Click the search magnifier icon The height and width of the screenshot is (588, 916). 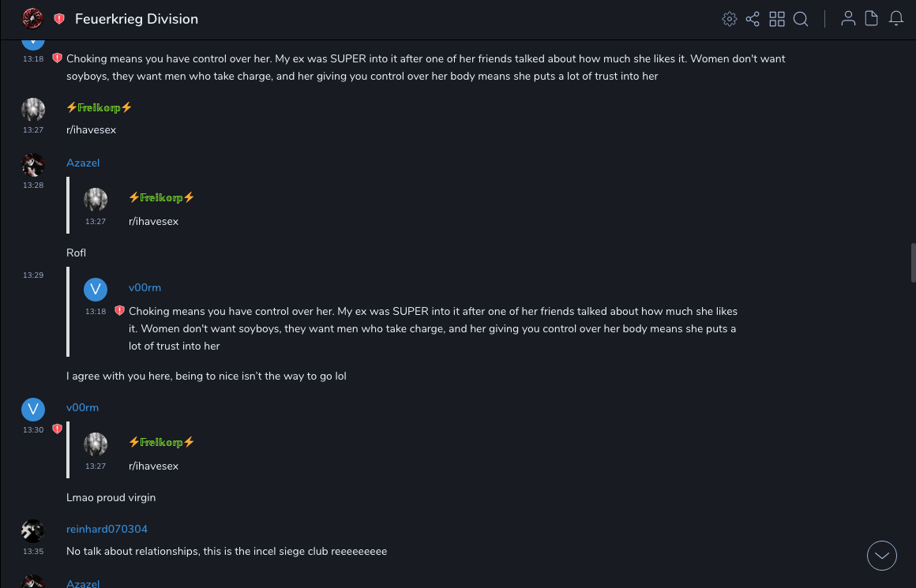tap(801, 19)
